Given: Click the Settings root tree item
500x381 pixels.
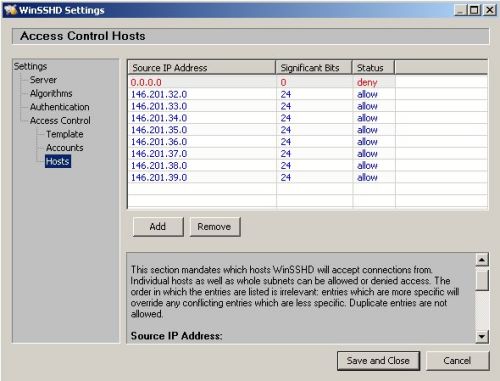Looking at the screenshot, I should coord(30,66).
